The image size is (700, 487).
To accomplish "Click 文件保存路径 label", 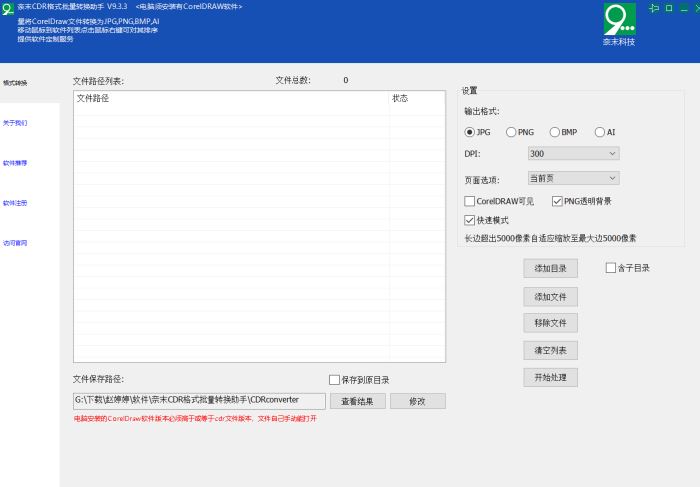I will click(x=98, y=379).
